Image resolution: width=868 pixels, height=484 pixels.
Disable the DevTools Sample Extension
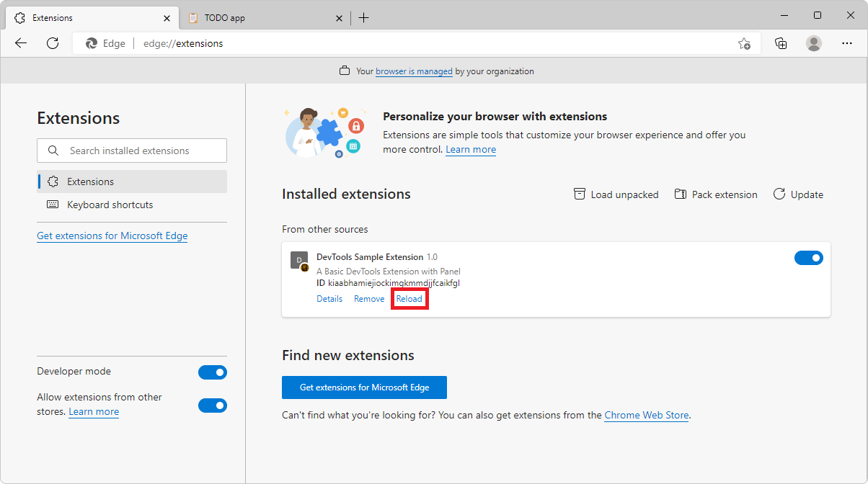tap(809, 257)
